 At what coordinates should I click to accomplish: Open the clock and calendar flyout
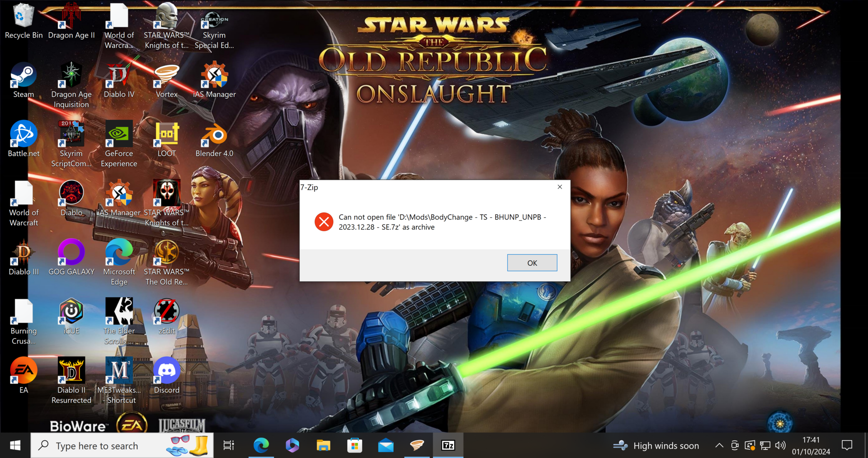811,446
